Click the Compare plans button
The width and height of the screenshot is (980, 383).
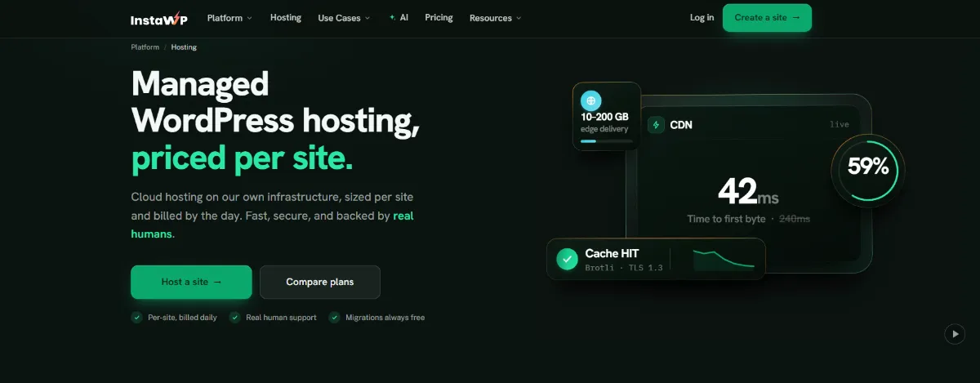coord(320,282)
